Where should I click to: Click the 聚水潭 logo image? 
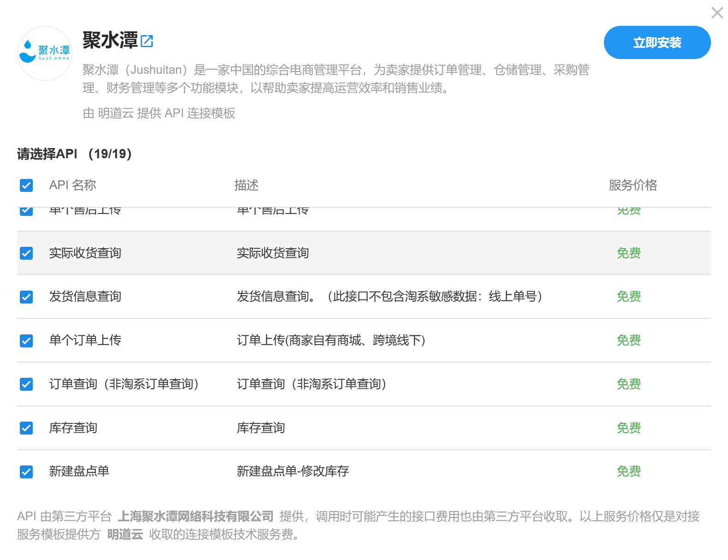tap(45, 54)
